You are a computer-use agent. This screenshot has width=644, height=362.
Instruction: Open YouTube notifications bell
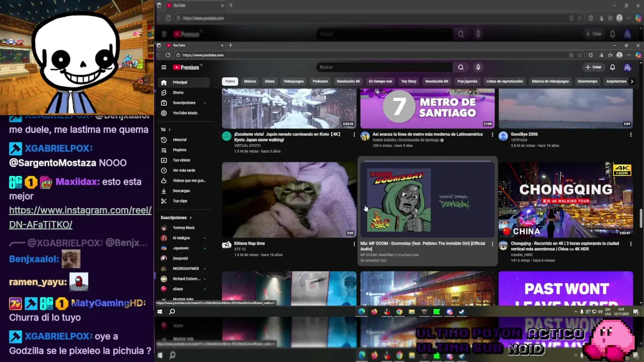(612, 67)
